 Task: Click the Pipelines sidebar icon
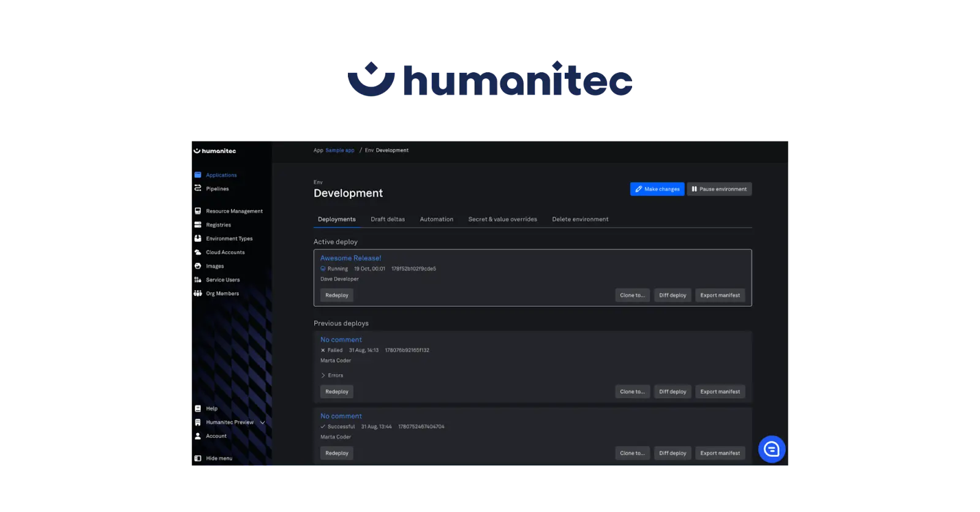pos(198,188)
